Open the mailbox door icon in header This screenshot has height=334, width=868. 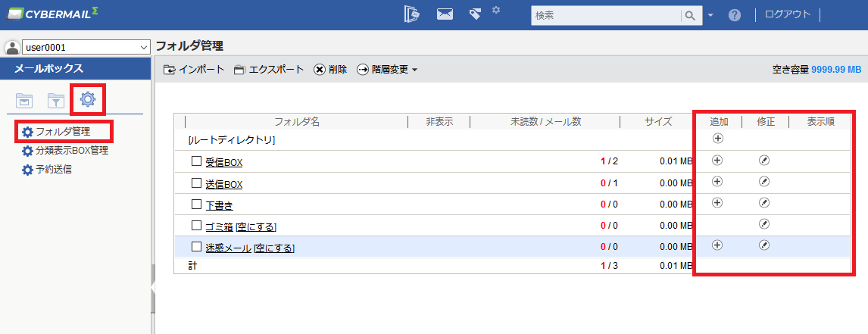412,15
